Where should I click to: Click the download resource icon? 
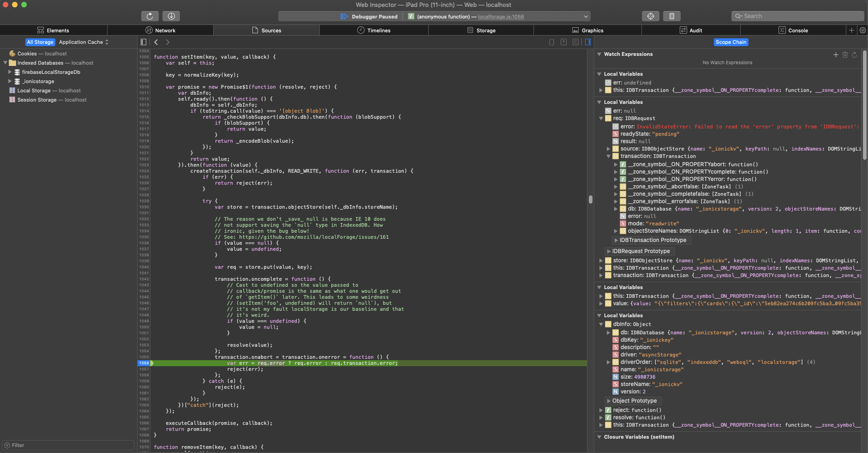tap(171, 16)
